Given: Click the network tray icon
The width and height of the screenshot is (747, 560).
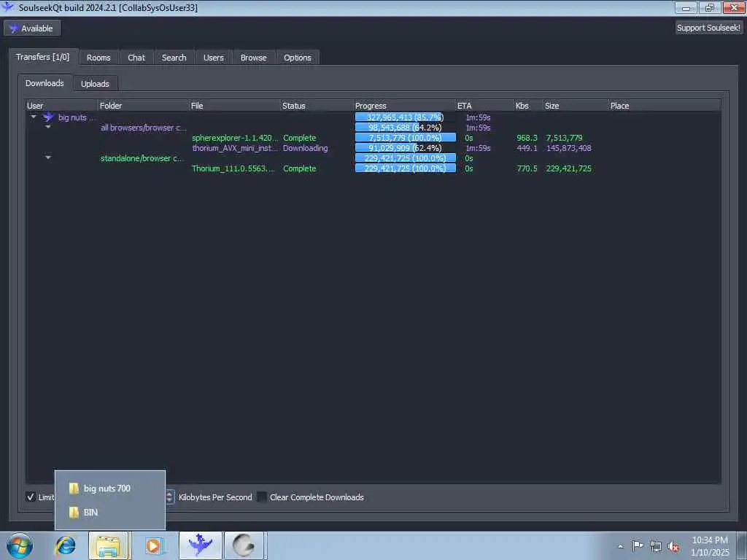Looking at the screenshot, I should point(656,546).
